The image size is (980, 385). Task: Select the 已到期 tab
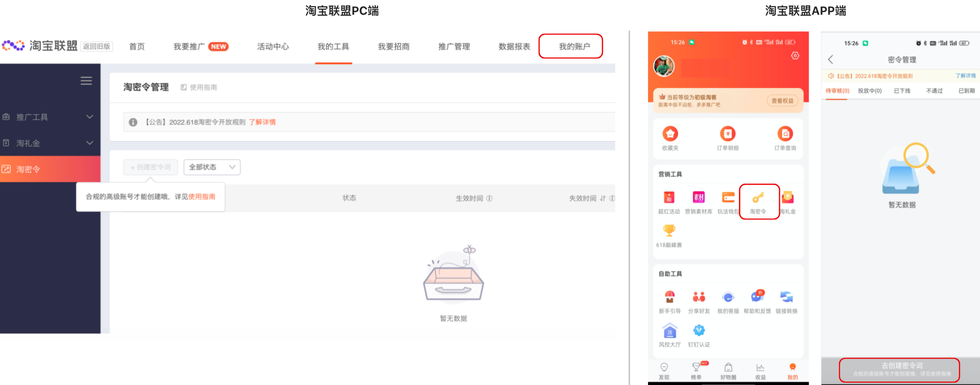(966, 91)
